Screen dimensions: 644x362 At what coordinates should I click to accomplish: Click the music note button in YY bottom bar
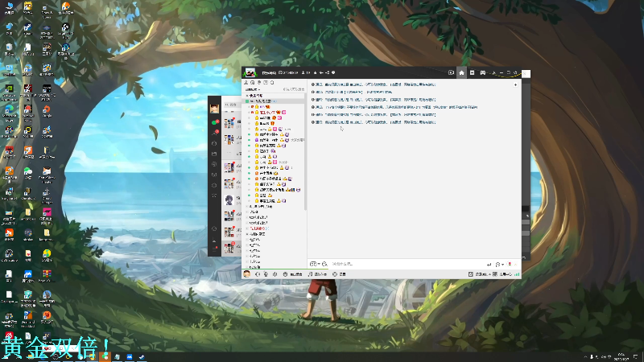click(317, 274)
